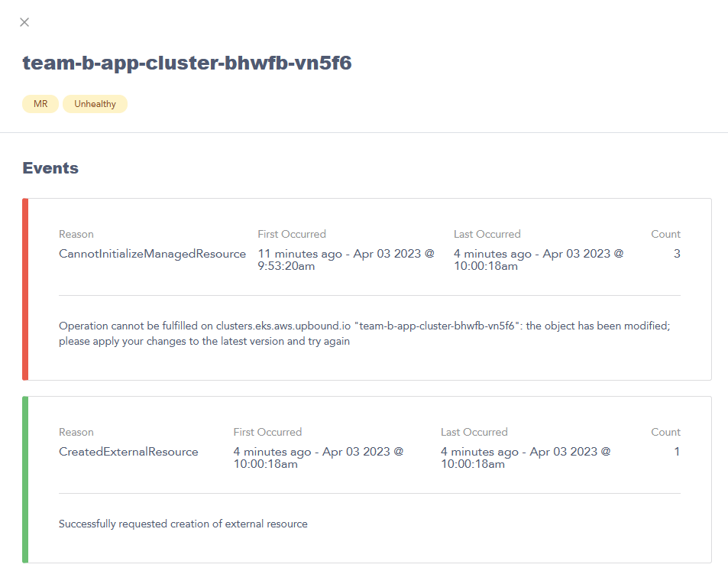
Task: Select the team-b-app-cluster-bhwfb-vn5f6 title
Action: tap(186, 63)
